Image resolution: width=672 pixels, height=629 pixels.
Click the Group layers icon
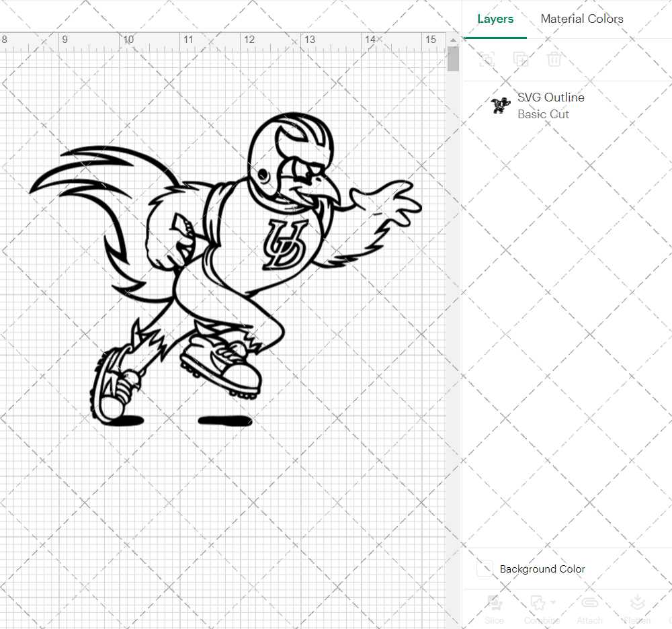[487, 59]
